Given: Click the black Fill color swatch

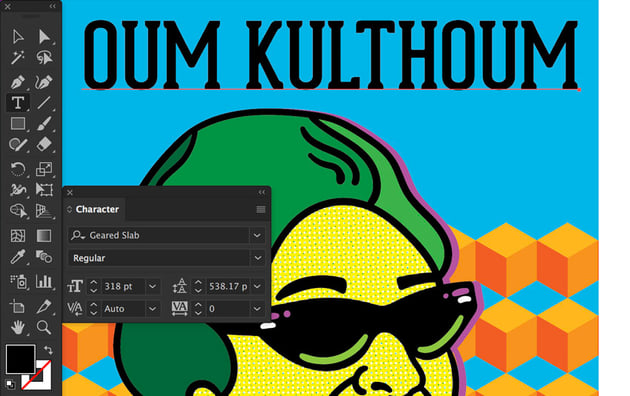Looking at the screenshot, I should pyautogui.click(x=20, y=359).
